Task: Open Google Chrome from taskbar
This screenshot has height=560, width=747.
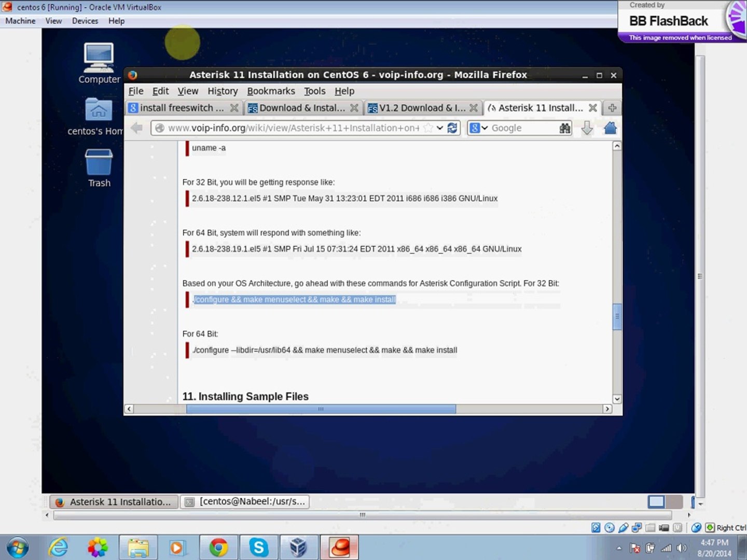Action: coord(218,547)
